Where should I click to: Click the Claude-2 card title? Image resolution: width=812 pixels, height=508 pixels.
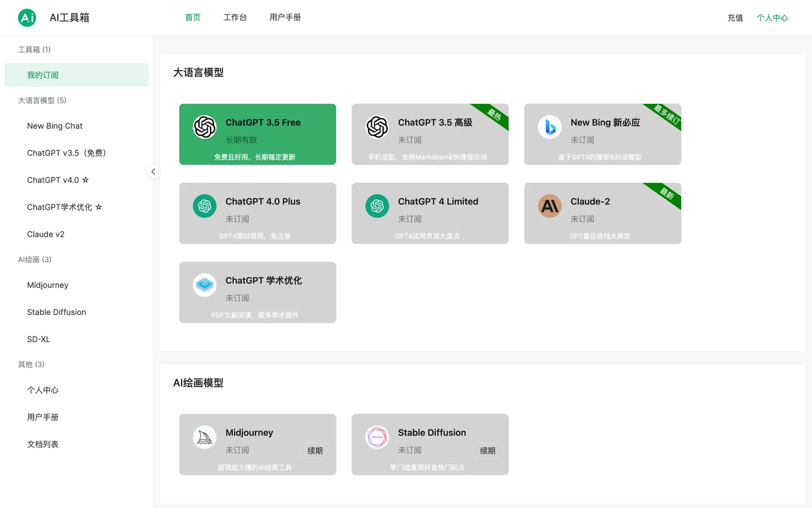(x=590, y=202)
